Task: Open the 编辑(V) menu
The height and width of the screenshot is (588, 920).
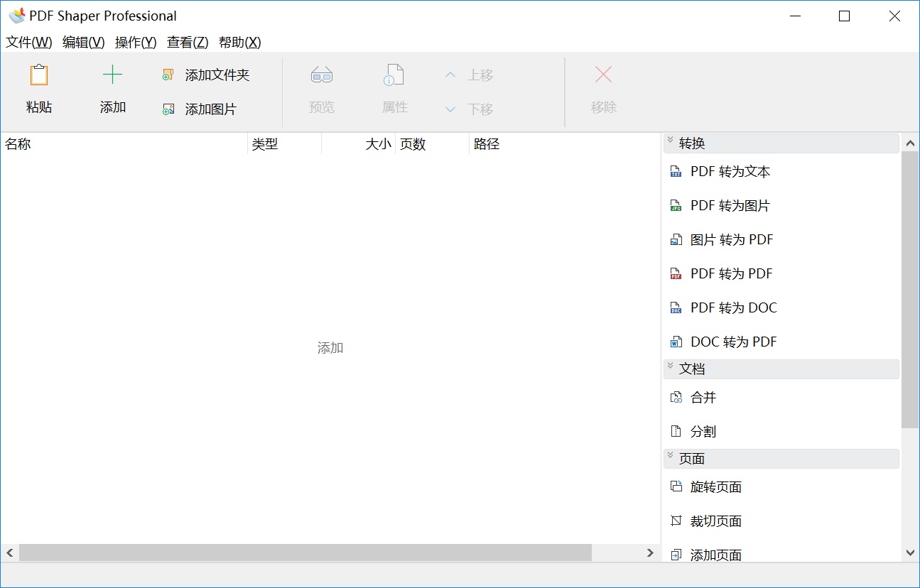Action: pos(84,43)
